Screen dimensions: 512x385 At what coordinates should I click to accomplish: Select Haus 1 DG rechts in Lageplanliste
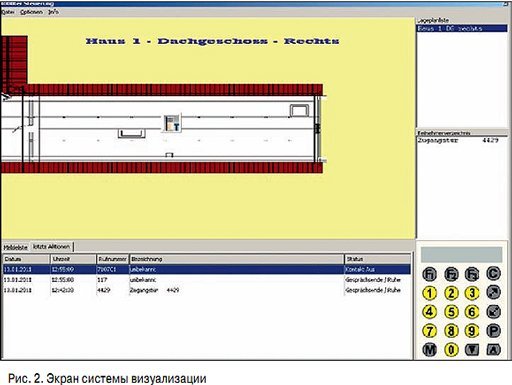(462, 28)
